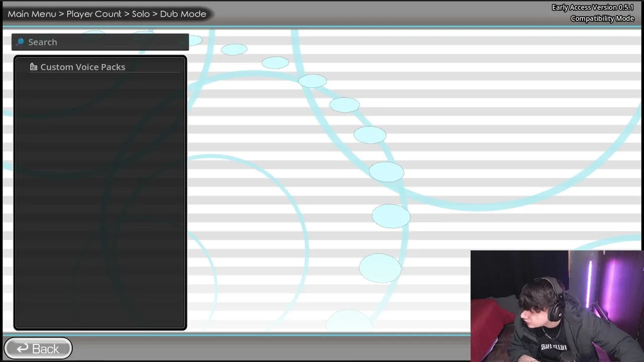Focus the Search input field
This screenshot has width=644, height=362.
[x=100, y=42]
